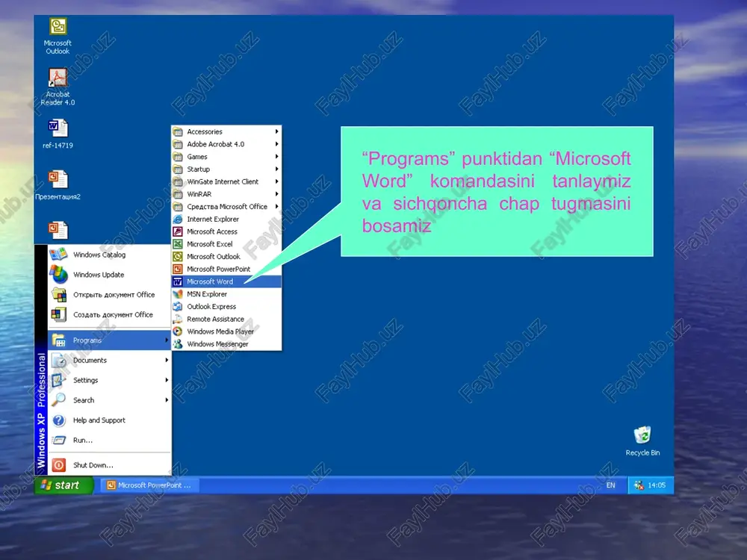
Task: Expand the Adobe Acrobat 4.0 submenu arrow
Action: 276,144
